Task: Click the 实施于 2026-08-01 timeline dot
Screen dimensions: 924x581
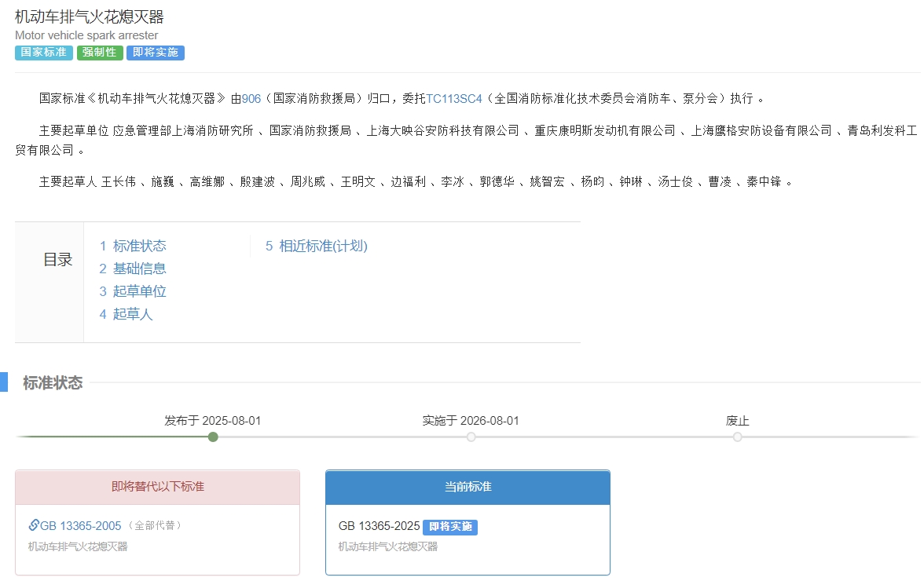Action: pyautogui.click(x=471, y=437)
